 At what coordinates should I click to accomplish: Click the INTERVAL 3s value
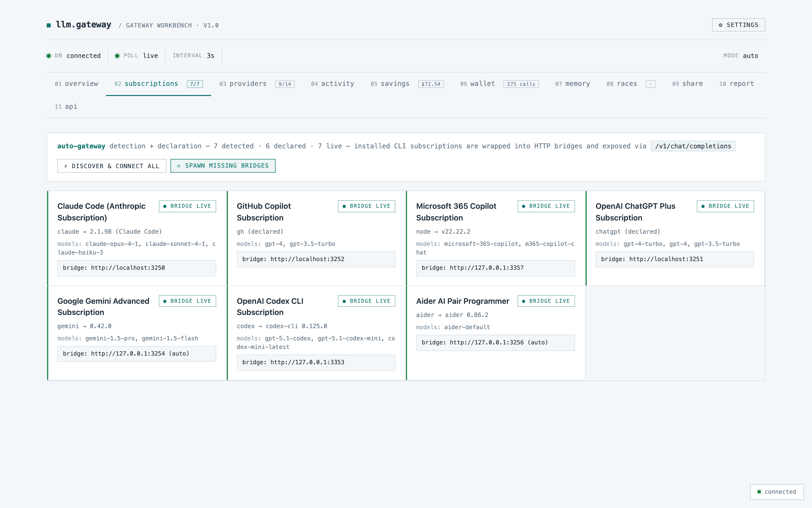pos(210,56)
